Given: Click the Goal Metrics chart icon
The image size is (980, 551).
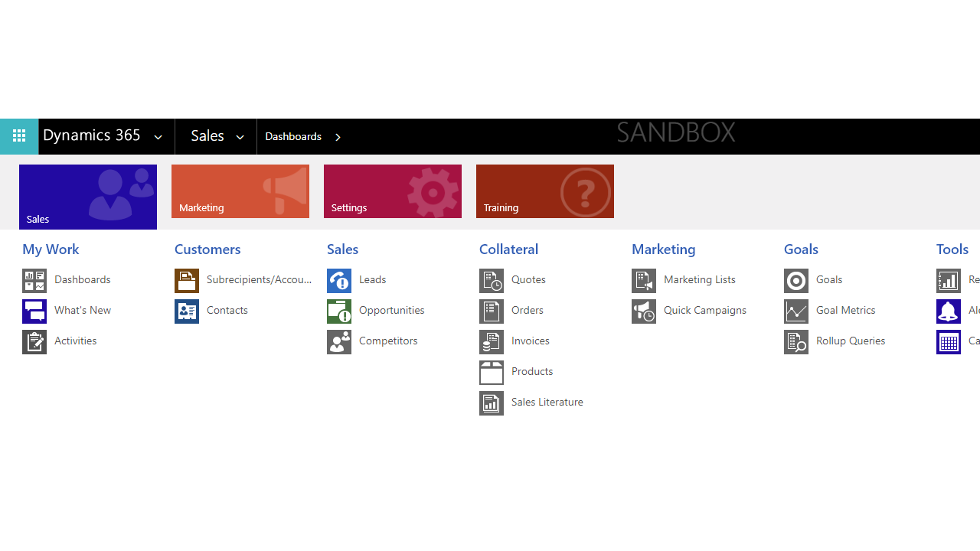Looking at the screenshot, I should pos(796,311).
